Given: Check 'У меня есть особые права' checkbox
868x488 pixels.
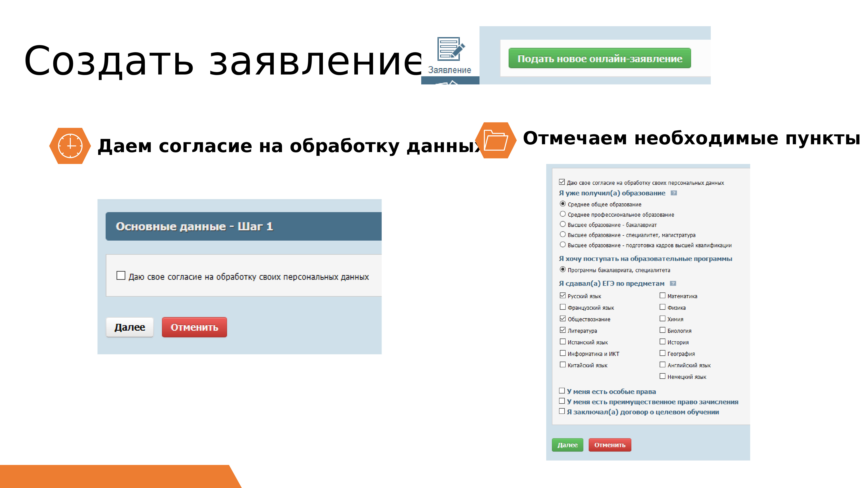Looking at the screenshot, I should click(x=562, y=391).
